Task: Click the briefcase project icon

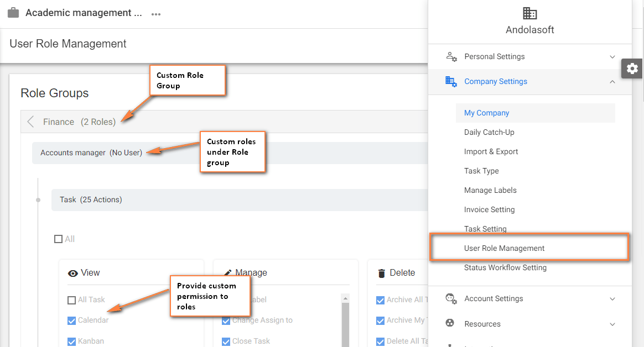Action: point(13,13)
